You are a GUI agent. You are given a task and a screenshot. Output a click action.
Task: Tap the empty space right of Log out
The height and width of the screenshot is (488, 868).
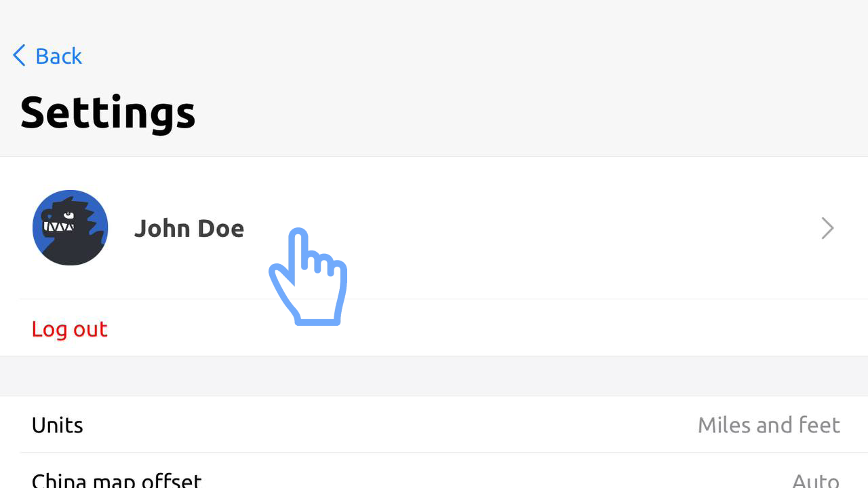(475, 329)
